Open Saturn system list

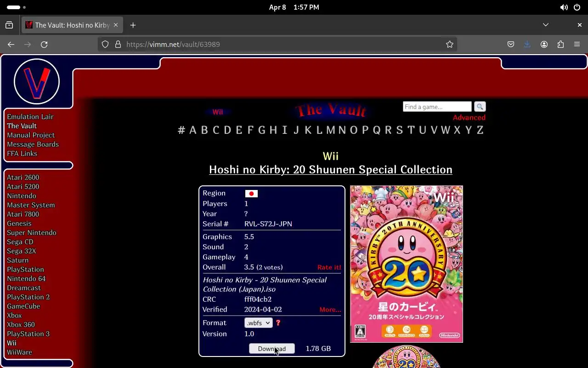pyautogui.click(x=17, y=260)
